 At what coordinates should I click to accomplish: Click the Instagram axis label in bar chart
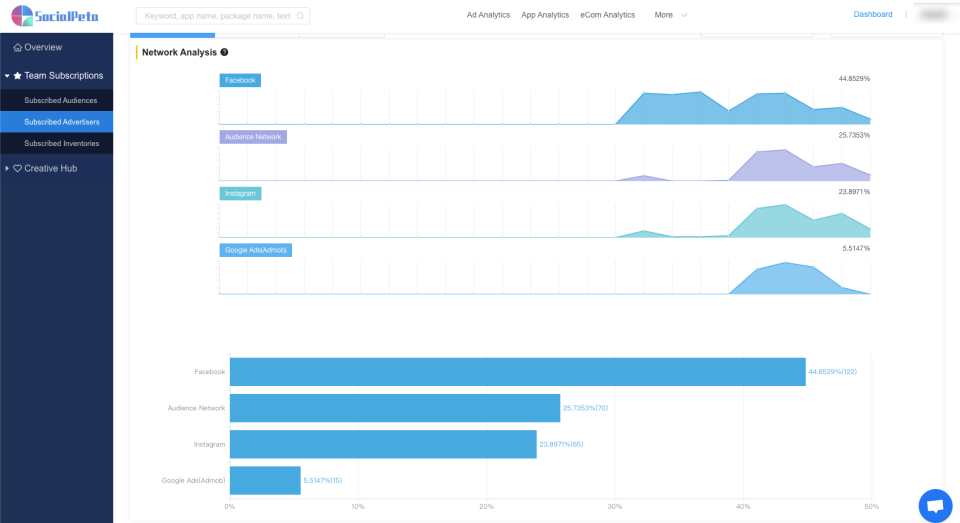(x=209, y=444)
